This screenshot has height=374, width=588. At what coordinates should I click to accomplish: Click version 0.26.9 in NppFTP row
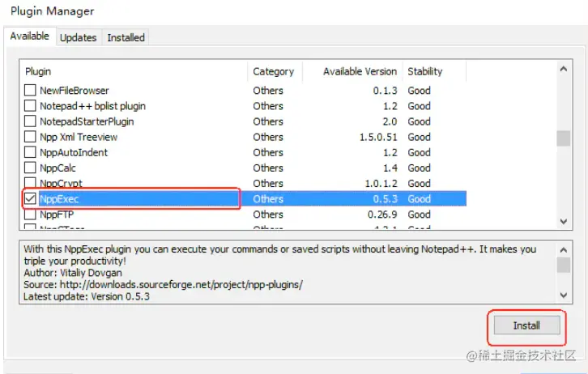[x=382, y=215]
